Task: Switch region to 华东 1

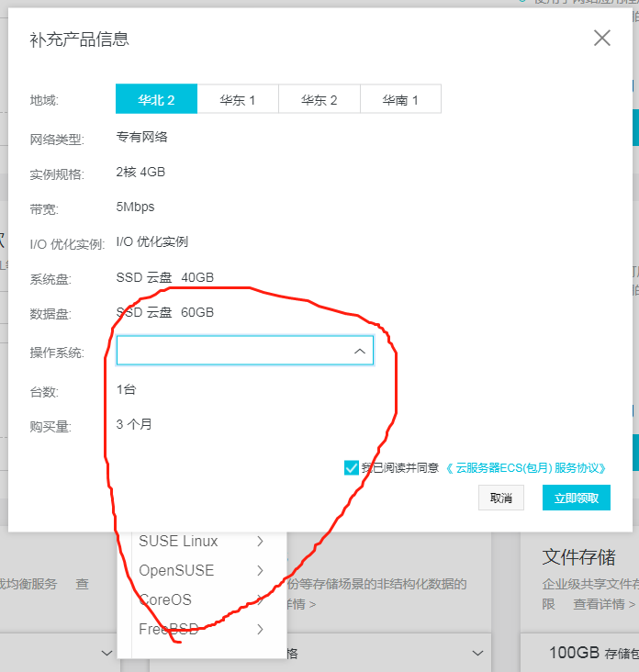Action: [x=238, y=99]
